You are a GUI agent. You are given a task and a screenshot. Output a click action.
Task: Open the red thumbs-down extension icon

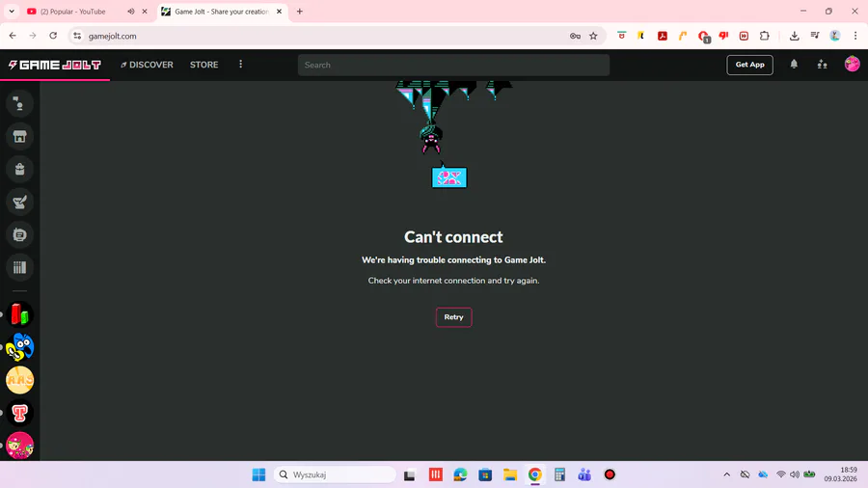(x=723, y=36)
